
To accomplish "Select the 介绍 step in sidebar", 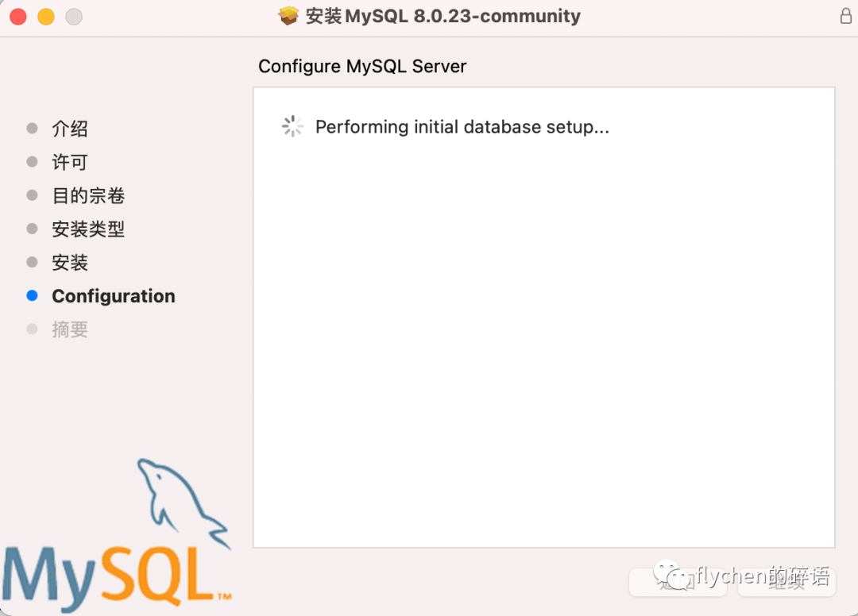I will [70, 129].
